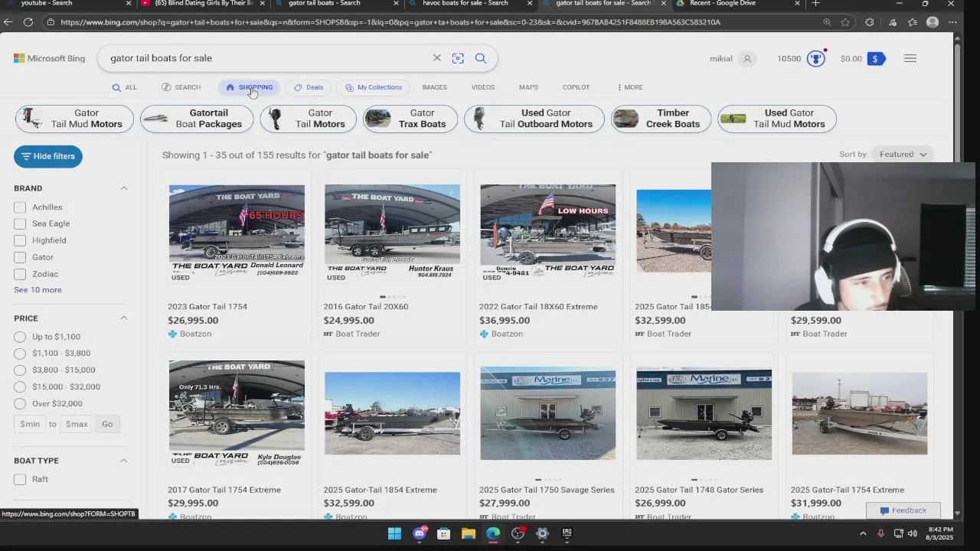Open Microsoft Edge from taskbar
The image size is (980, 551).
[493, 533]
